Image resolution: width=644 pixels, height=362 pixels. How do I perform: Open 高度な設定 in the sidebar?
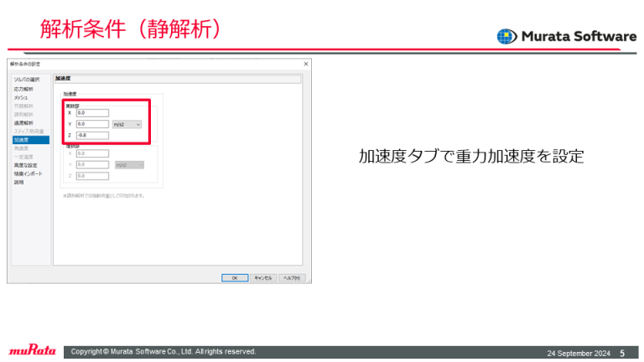[x=25, y=165]
